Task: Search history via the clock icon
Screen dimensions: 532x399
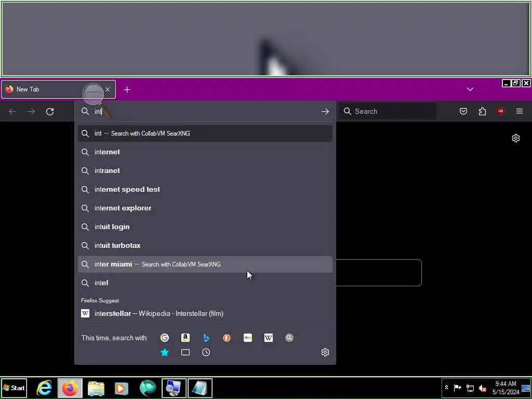Action: coord(206,352)
